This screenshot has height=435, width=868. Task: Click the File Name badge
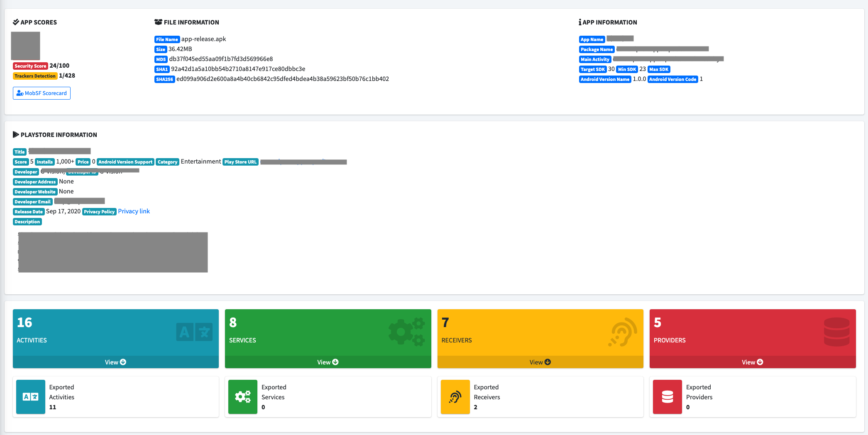pyautogui.click(x=167, y=39)
